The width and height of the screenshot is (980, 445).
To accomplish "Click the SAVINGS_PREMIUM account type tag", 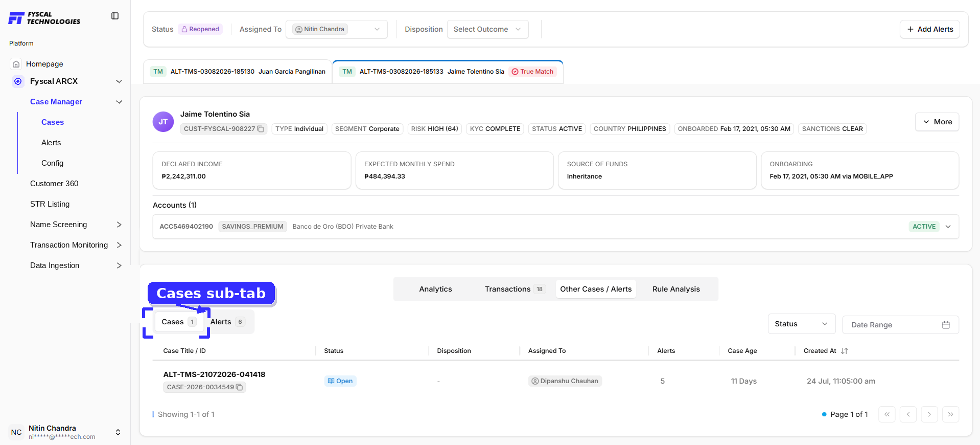I will coord(252,227).
